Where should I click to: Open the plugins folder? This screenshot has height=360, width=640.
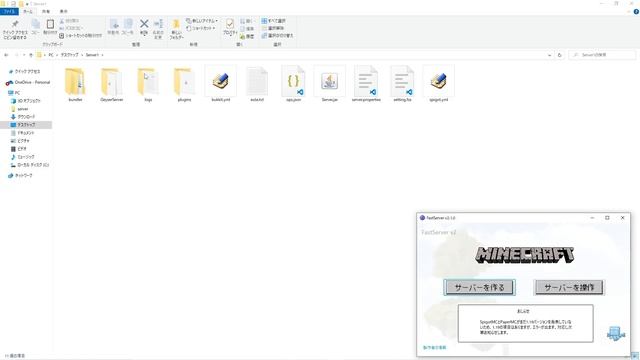point(184,84)
